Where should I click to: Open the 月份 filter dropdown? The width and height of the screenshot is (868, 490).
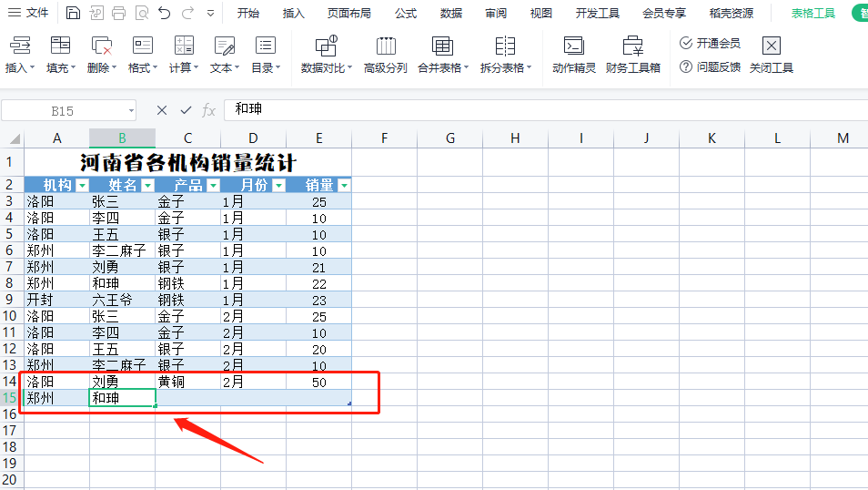pos(279,185)
